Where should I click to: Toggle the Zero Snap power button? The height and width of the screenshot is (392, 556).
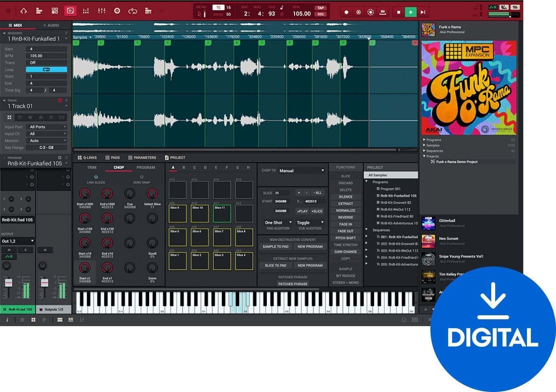click(x=142, y=177)
